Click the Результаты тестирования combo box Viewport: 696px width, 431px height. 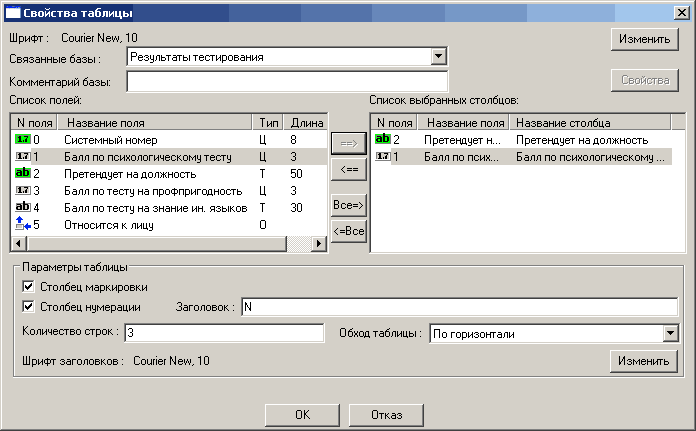287,56
